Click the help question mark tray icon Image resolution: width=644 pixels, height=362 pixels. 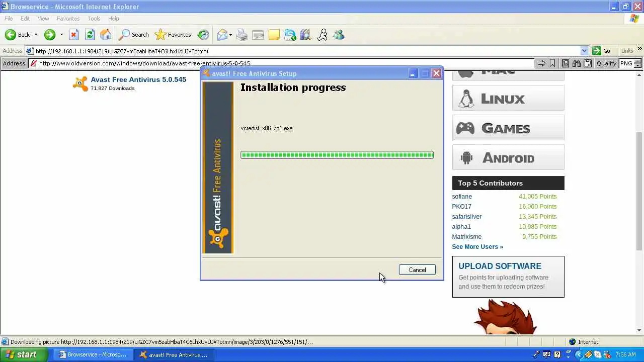tap(557, 354)
